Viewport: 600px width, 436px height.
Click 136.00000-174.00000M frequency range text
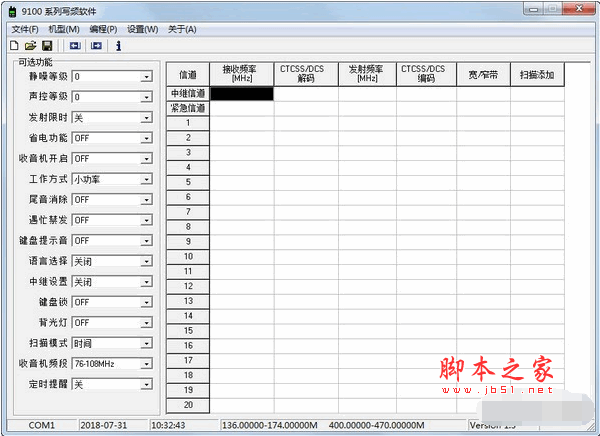270,425
